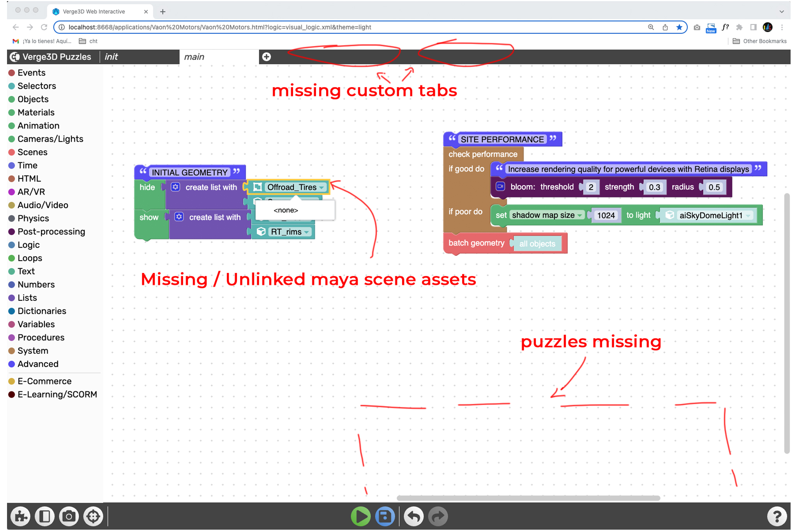The width and height of the screenshot is (798, 532).
Task: Select <none> in the dropdown list
Action: point(286,210)
